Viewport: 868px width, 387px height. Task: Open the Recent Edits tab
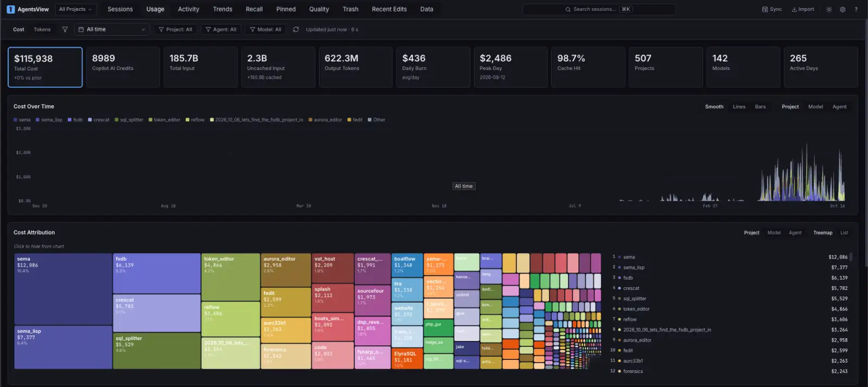pos(389,9)
